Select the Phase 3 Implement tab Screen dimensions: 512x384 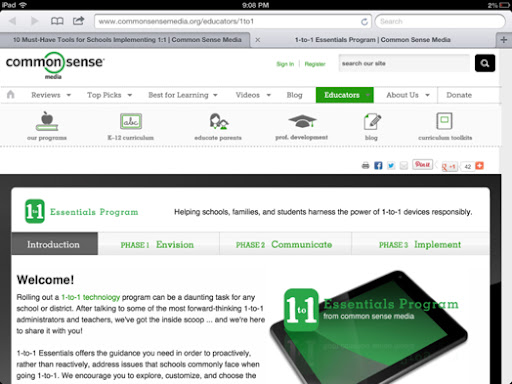(420, 244)
